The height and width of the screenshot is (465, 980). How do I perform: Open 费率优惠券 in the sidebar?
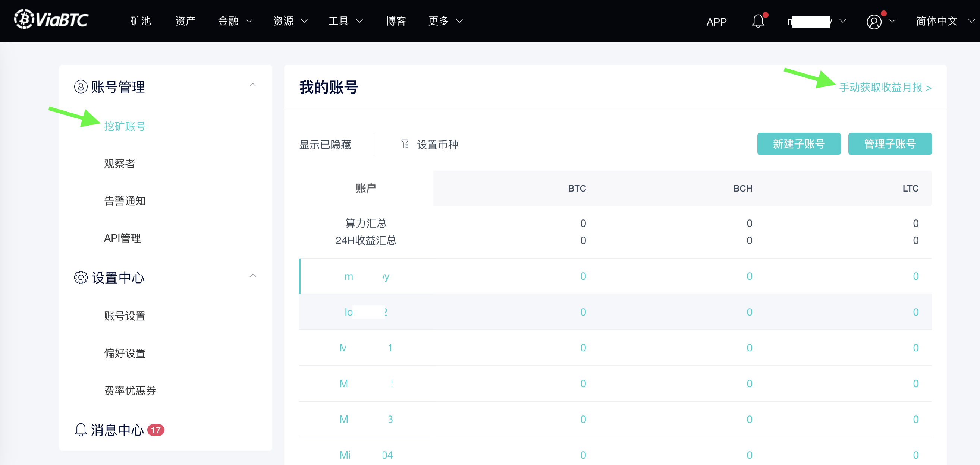(130, 390)
